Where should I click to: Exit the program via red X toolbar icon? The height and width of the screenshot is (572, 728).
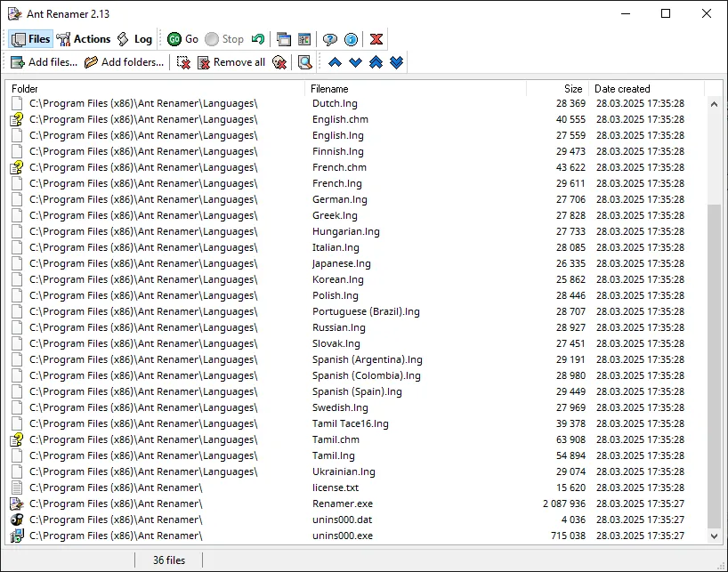click(376, 39)
